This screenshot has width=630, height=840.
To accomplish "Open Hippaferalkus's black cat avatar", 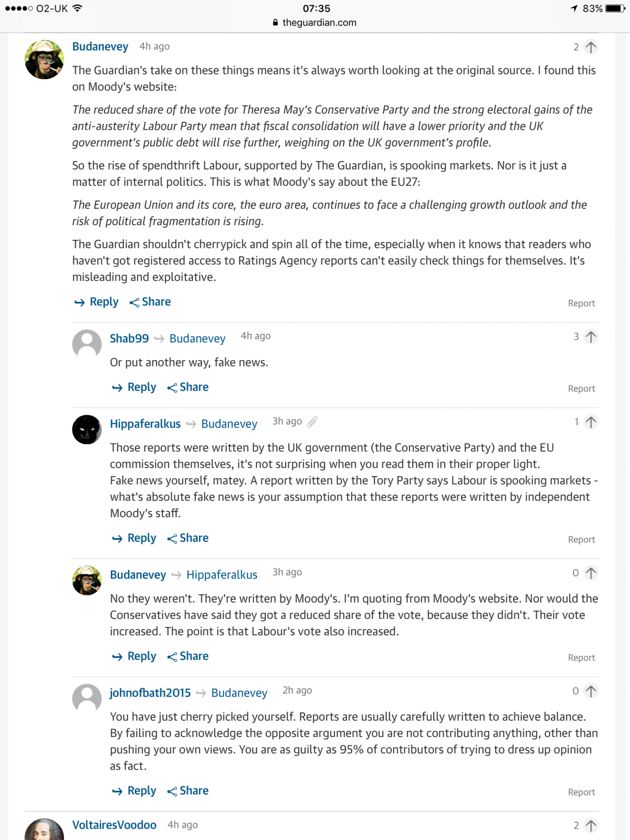I will pyautogui.click(x=87, y=429).
